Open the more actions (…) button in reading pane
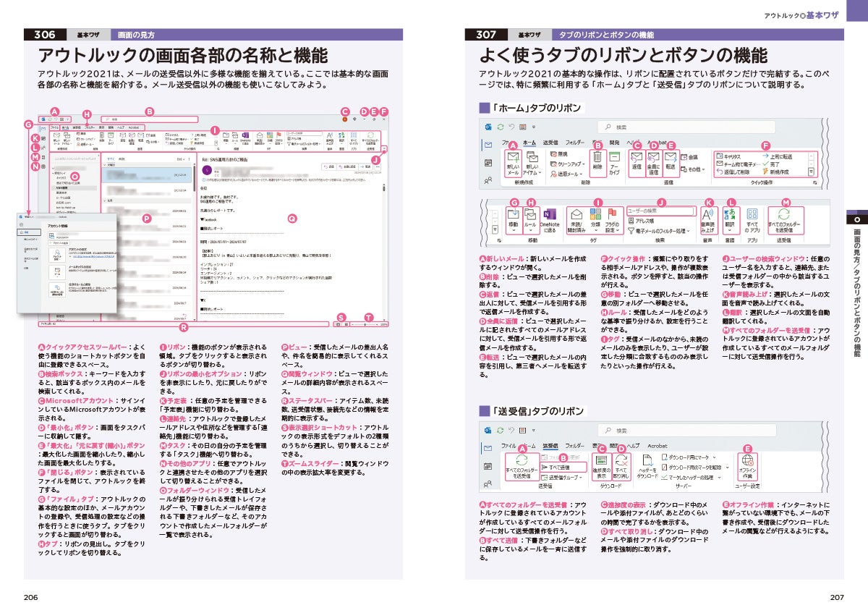Viewport: 868px width, 613px height. coord(378,166)
